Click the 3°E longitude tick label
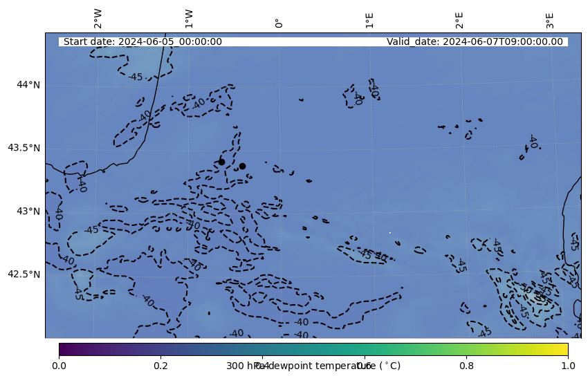The width and height of the screenshot is (588, 385). point(550,20)
